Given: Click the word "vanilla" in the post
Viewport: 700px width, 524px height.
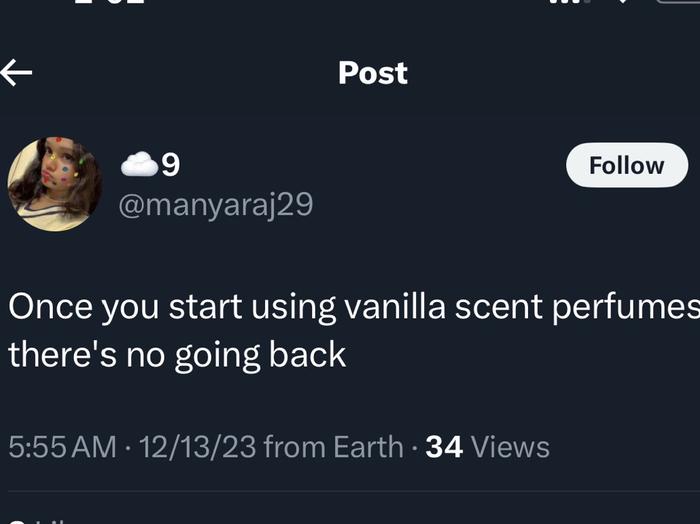Looking at the screenshot, I should (x=394, y=308).
